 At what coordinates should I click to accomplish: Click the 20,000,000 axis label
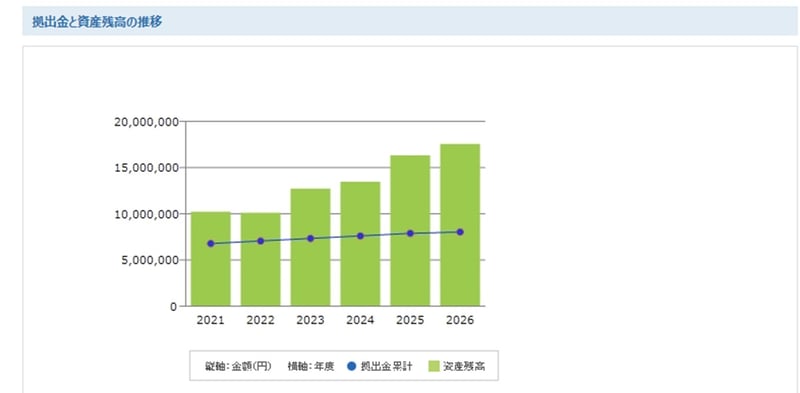coord(146,121)
